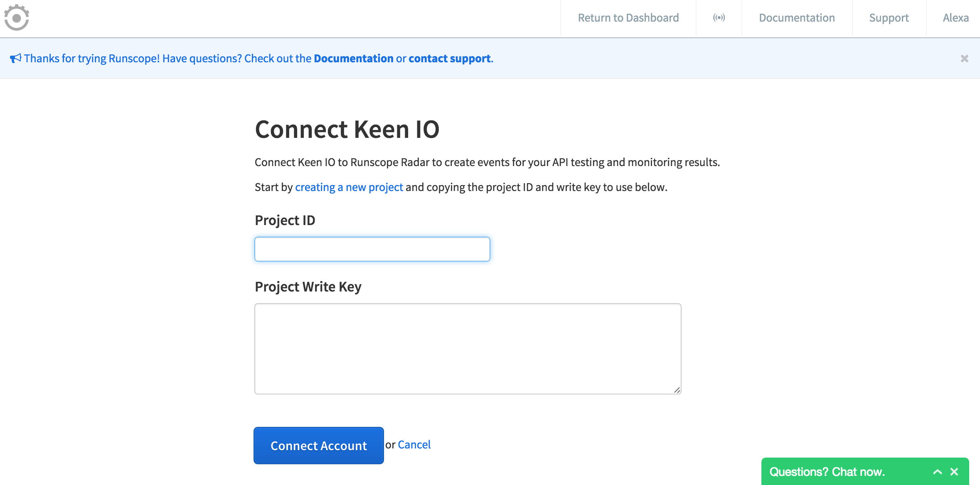Viewport: 980px width, 485px height.
Task: Click the contact support link
Action: [449, 59]
